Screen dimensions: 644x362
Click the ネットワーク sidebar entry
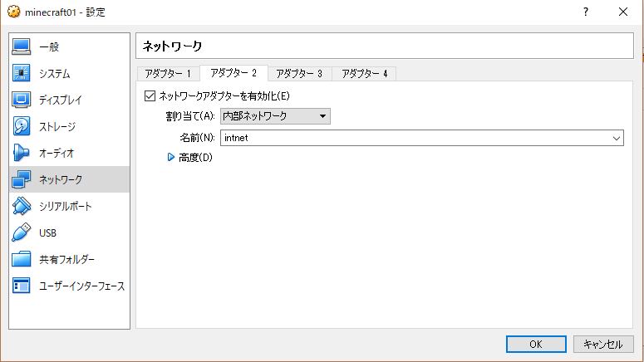pos(69,179)
